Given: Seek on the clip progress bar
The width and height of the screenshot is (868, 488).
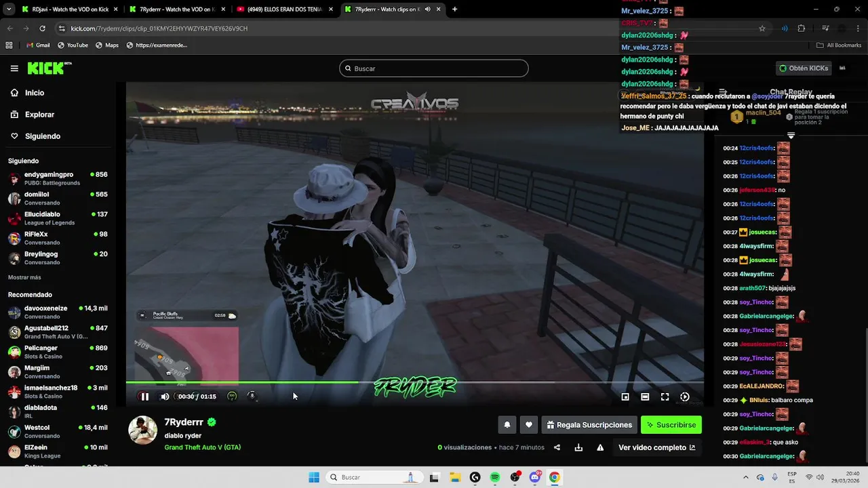Looking at the screenshot, I should pos(414,382).
